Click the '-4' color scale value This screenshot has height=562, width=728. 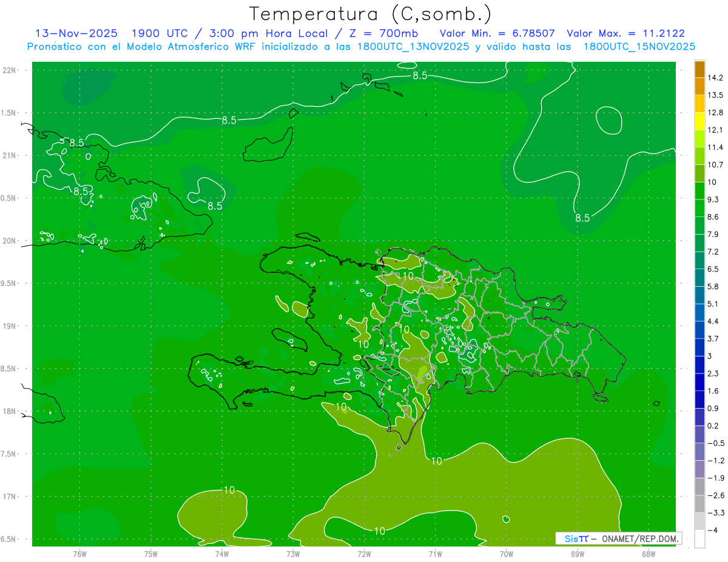(713, 530)
